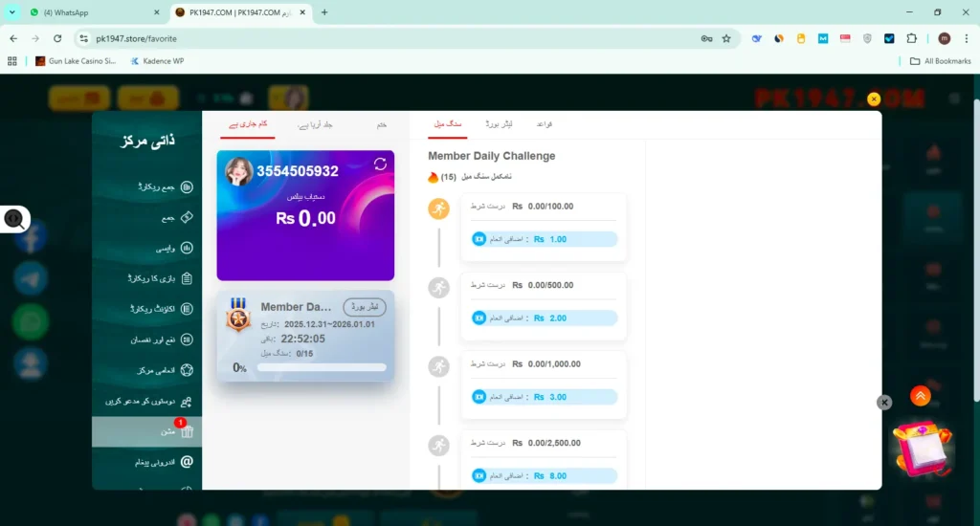Select the Milestone (سنگ میل) tab

tap(448, 124)
